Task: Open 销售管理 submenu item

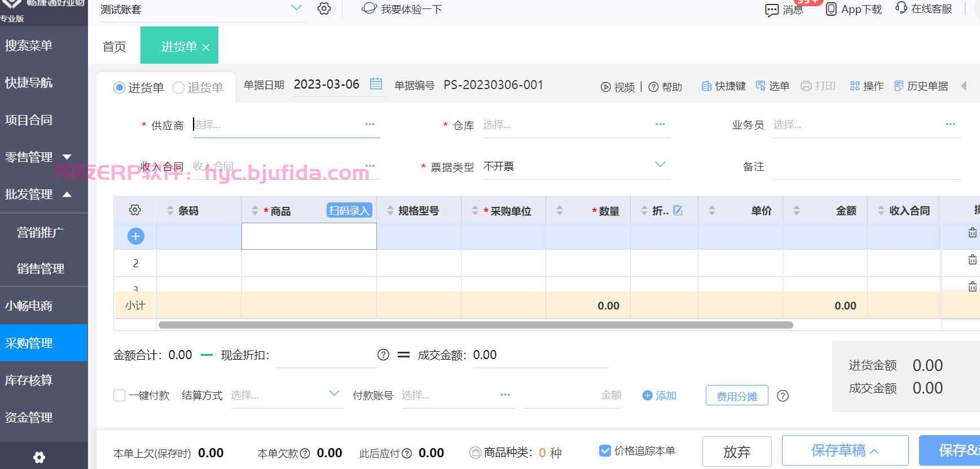Action: tap(41, 268)
